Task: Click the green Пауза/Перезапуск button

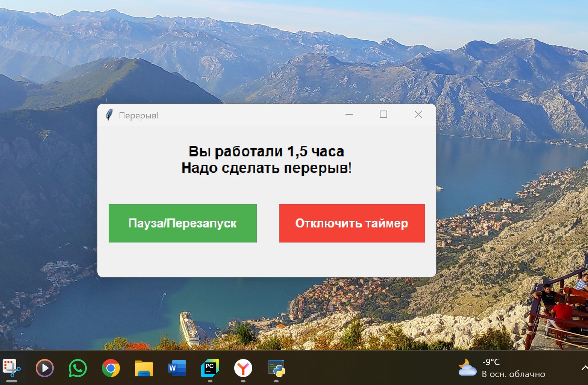Action: coord(182,223)
